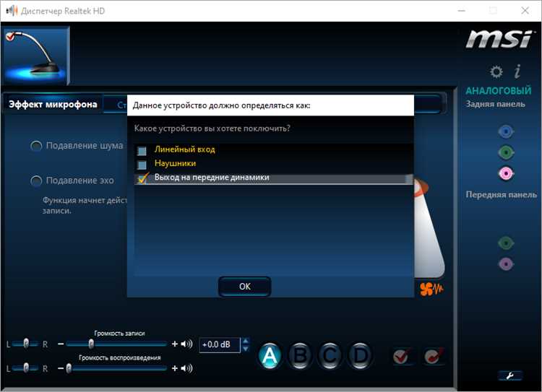The height and width of the screenshot is (392, 542).
Task: Click the checkmark set default device icon
Action: (402, 357)
